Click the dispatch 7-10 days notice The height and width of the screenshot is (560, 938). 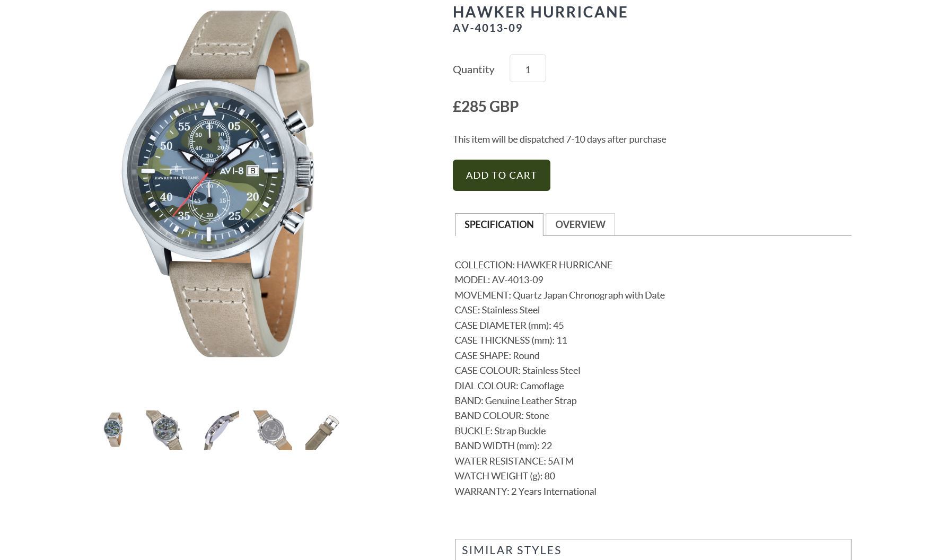(x=559, y=139)
